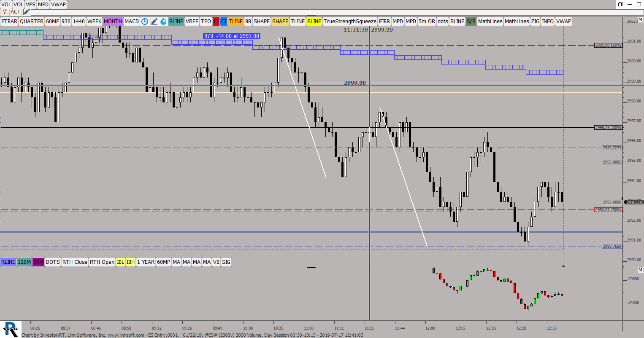Toggle the green S/R button
Image resolution: width=644 pixels, height=338 pixels.
pos(471,21)
